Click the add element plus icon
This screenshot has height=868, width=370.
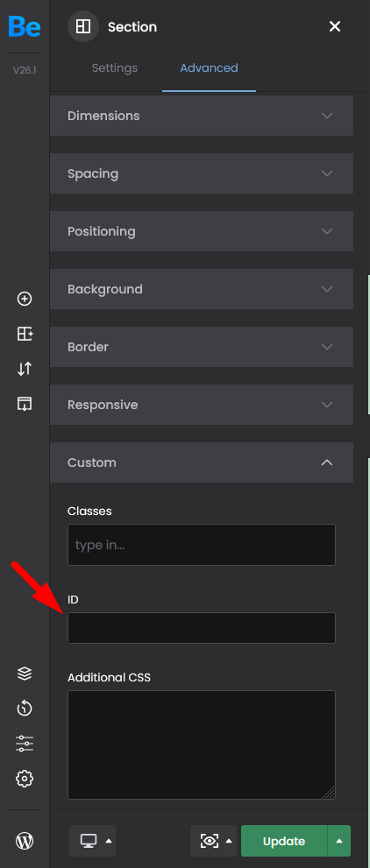point(25,299)
